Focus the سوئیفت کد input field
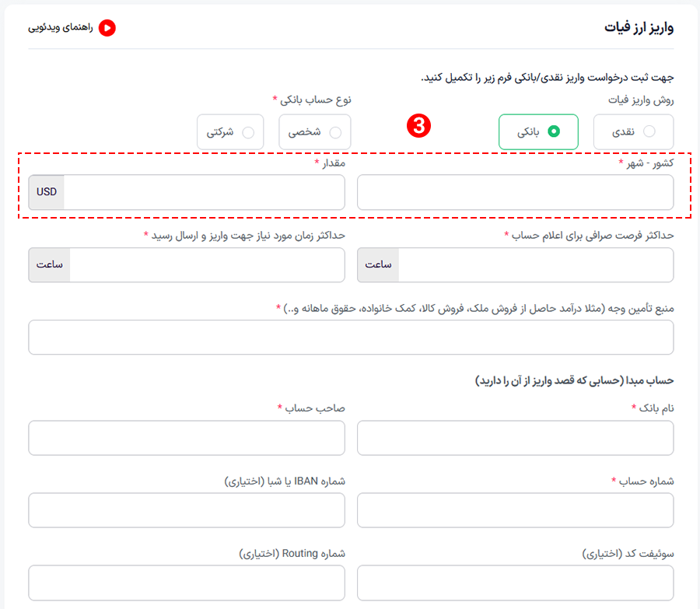700x609 pixels. tap(515, 583)
